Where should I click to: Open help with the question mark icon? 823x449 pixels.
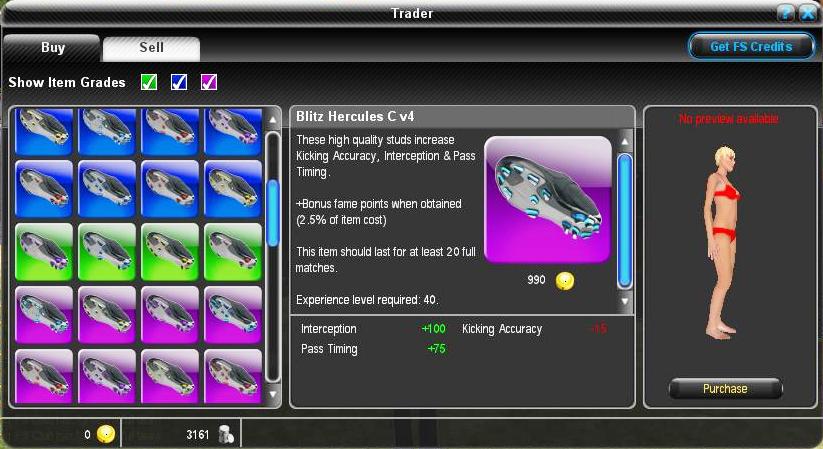[x=785, y=13]
